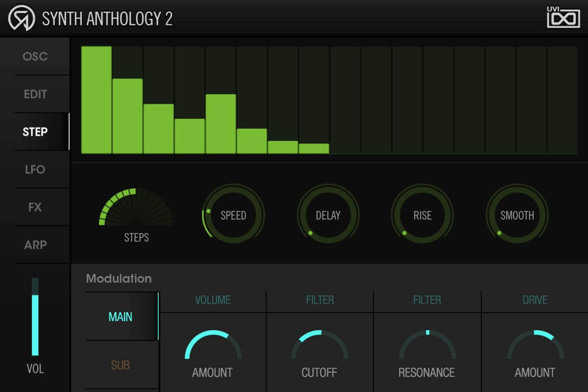Click the fourth step bar

click(x=190, y=136)
